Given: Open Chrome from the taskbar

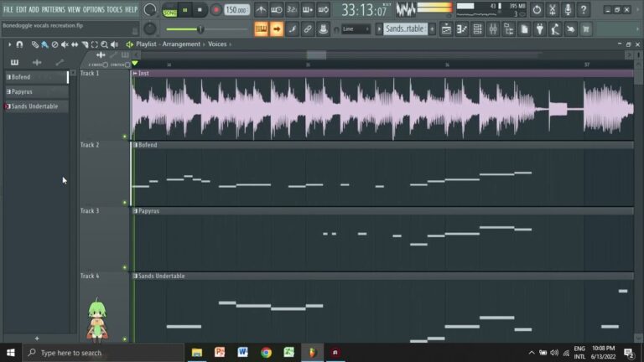Looking at the screenshot, I should point(266,353).
